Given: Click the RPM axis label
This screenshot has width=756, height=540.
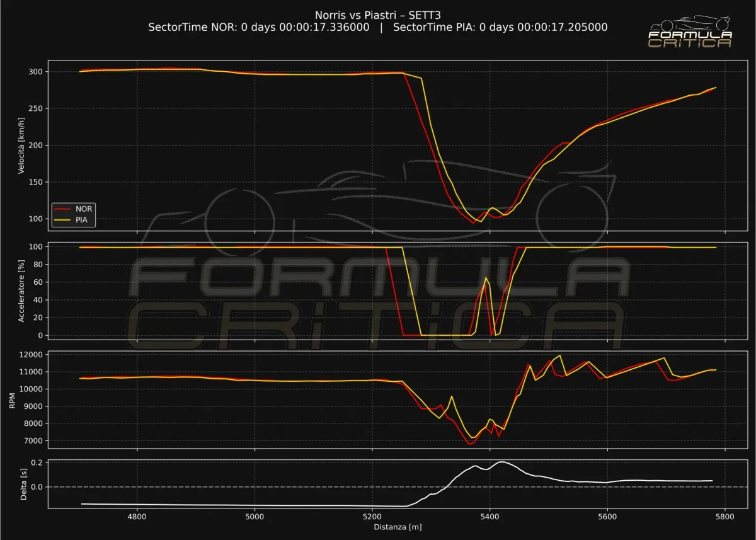Looking at the screenshot, I should coord(13,398).
